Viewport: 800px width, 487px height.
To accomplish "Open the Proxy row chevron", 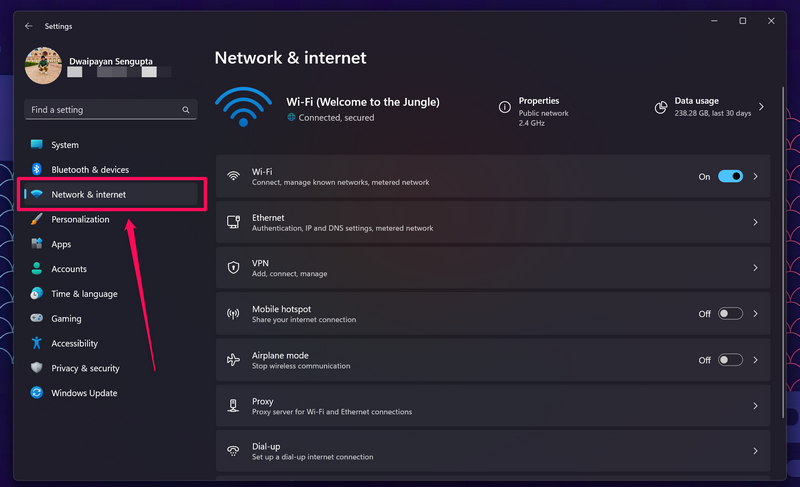I will 755,406.
